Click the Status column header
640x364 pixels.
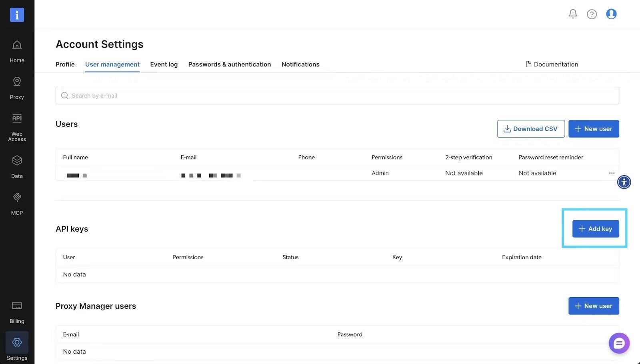[290, 257]
